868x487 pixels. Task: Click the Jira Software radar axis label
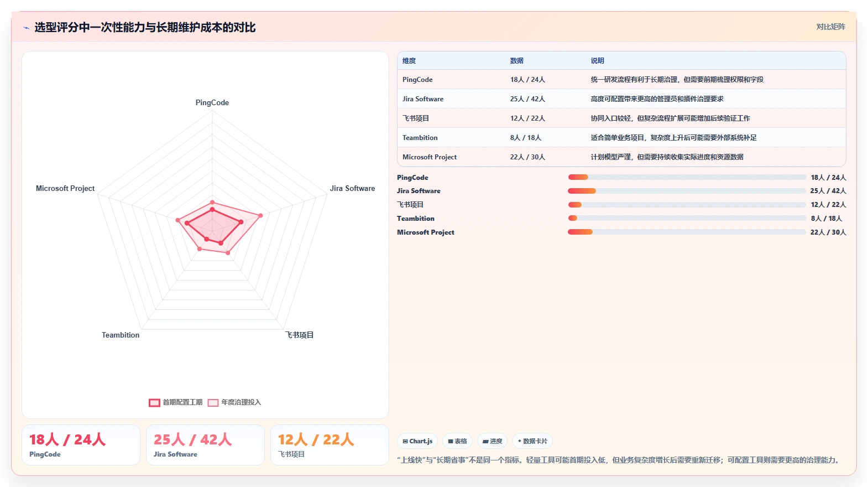coord(352,188)
